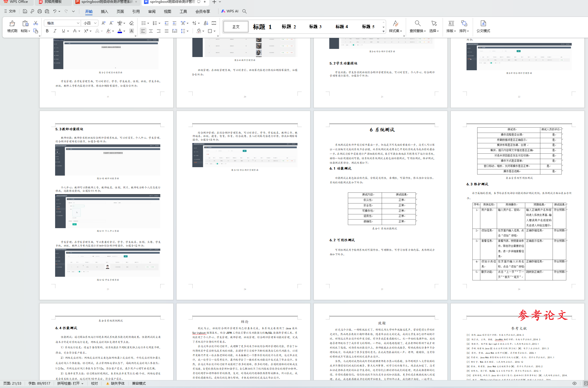Enable center paragraph alignment
The width and height of the screenshot is (588, 388).
(151, 31)
